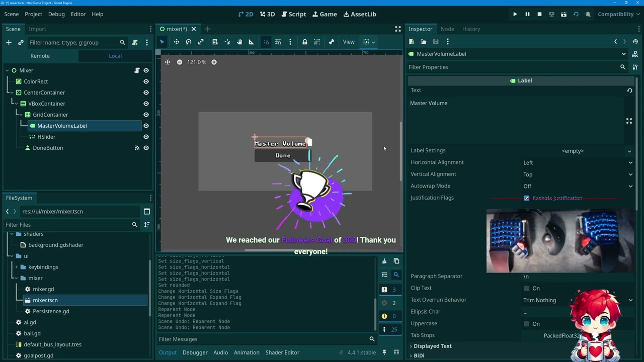644x362 pixels.
Task: Open the Vertical Alignment dropdown
Action: tap(578, 174)
